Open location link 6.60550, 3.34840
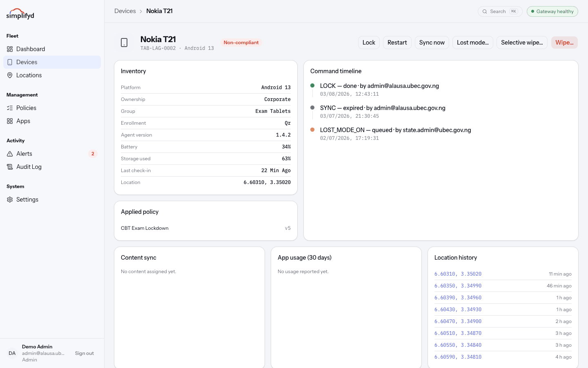The height and width of the screenshot is (368, 588). point(458,345)
